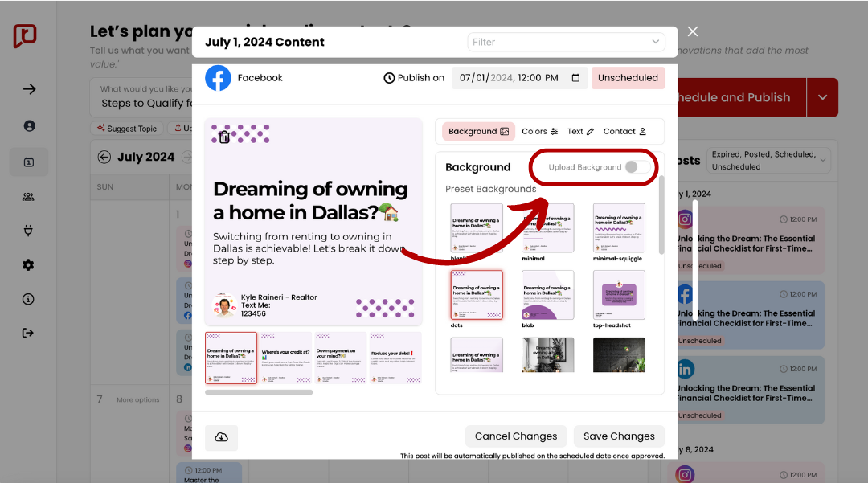
Task: Click the Schedule and Publish button
Action: click(742, 97)
